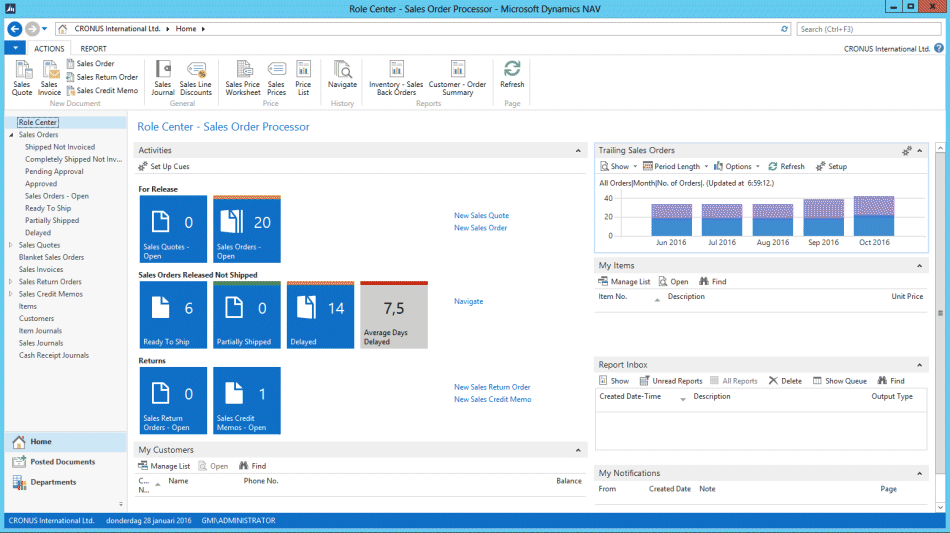The width and height of the screenshot is (950, 533).
Task: Open the Sales Quotes - Open cue tile
Action: pyautogui.click(x=173, y=229)
